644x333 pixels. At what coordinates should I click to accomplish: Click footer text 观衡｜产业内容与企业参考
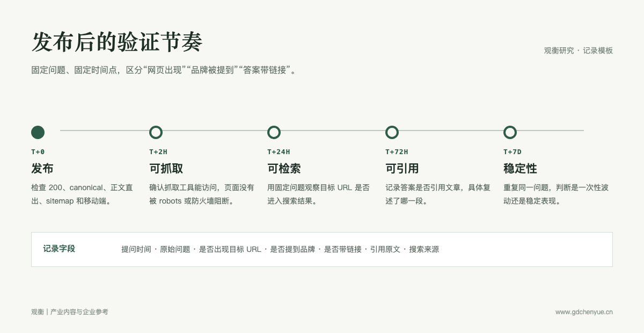[70, 312]
